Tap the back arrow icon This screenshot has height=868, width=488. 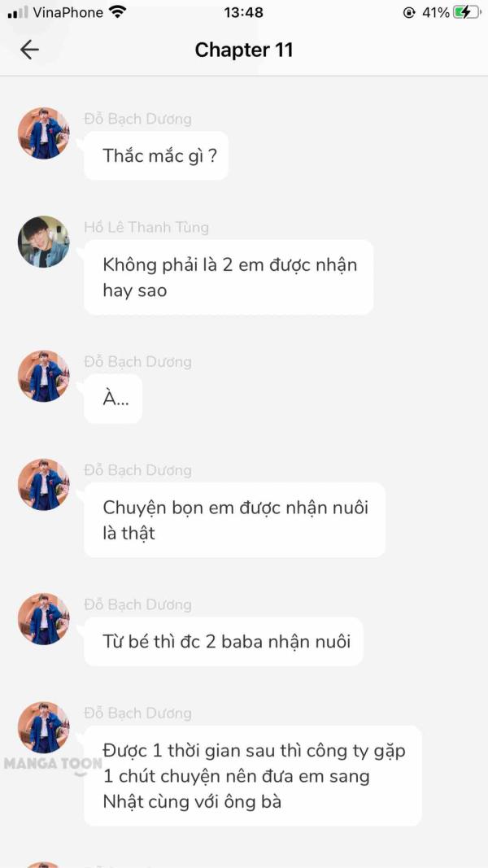[x=29, y=50]
